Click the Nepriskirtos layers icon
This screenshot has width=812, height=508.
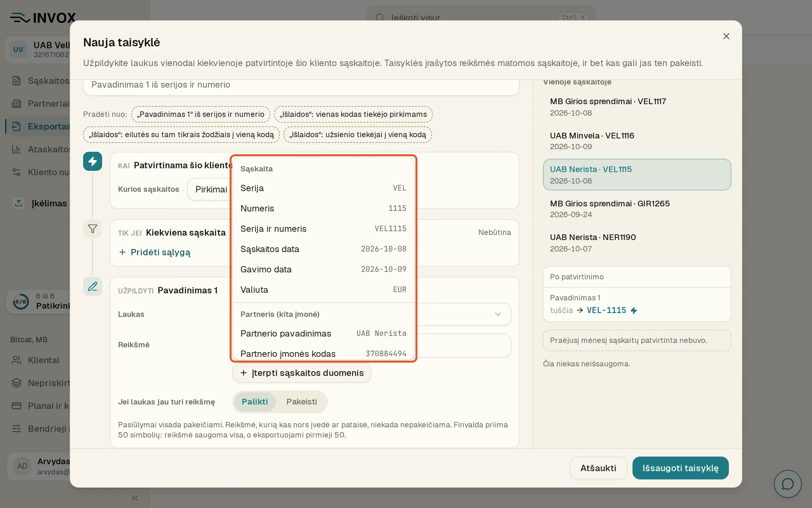point(16,383)
